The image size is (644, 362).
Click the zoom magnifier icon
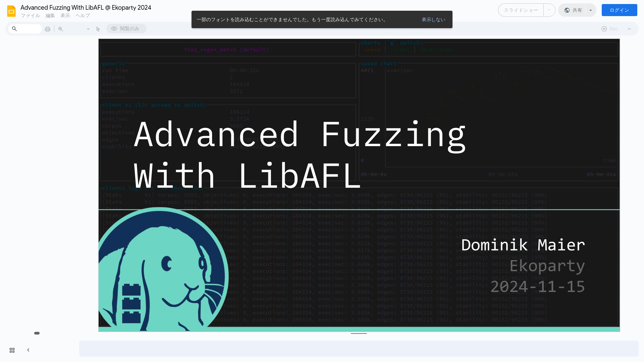(x=61, y=29)
